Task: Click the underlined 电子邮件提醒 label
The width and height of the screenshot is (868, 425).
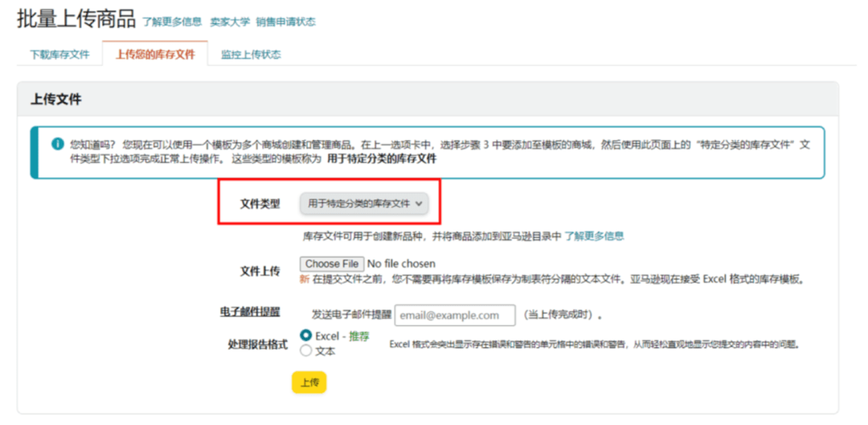Action: pyautogui.click(x=251, y=312)
